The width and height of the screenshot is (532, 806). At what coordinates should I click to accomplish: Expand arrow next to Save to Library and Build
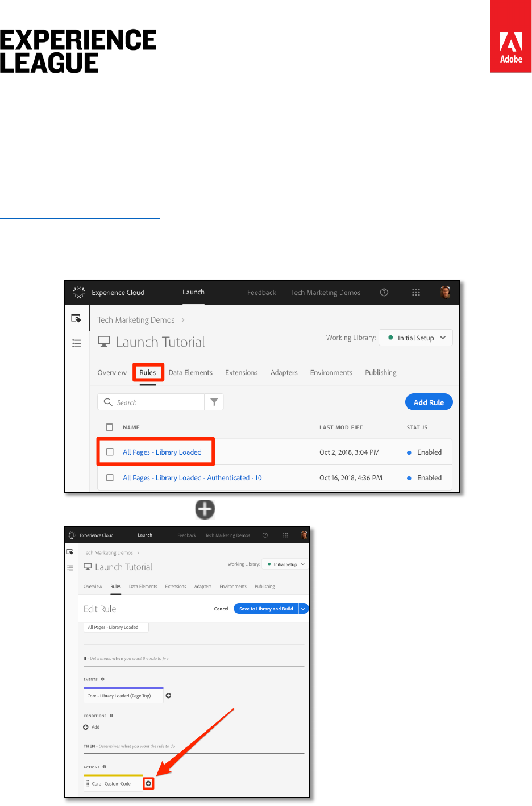click(304, 609)
